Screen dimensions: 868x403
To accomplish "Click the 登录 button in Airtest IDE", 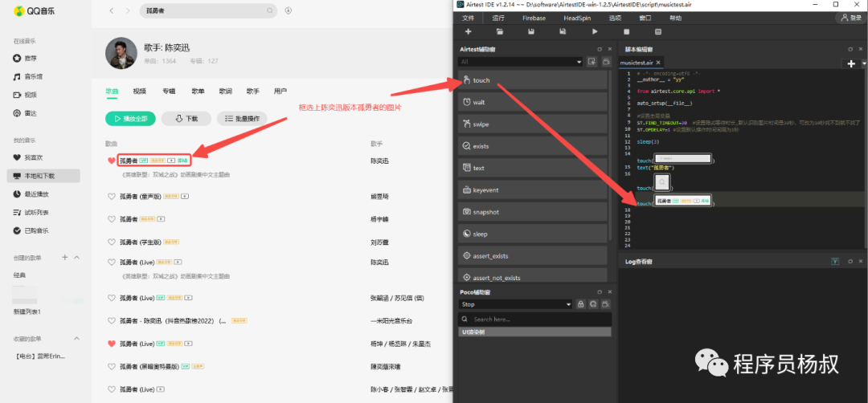I will point(851,18).
